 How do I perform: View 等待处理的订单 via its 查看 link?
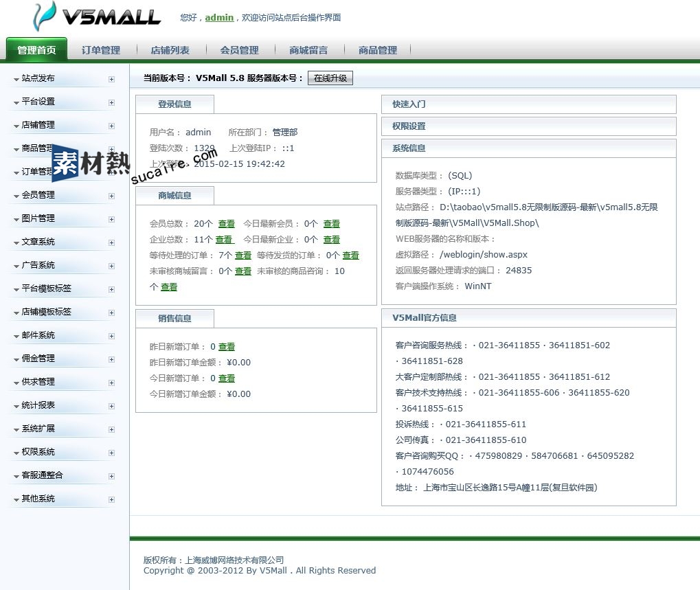(243, 256)
